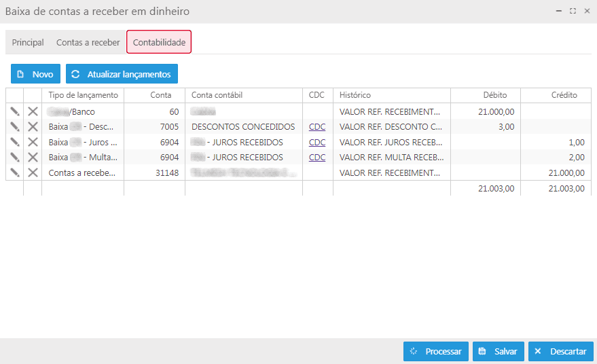This screenshot has width=597, height=364.
Task: Sort by the Débito column header
Action: click(x=494, y=95)
